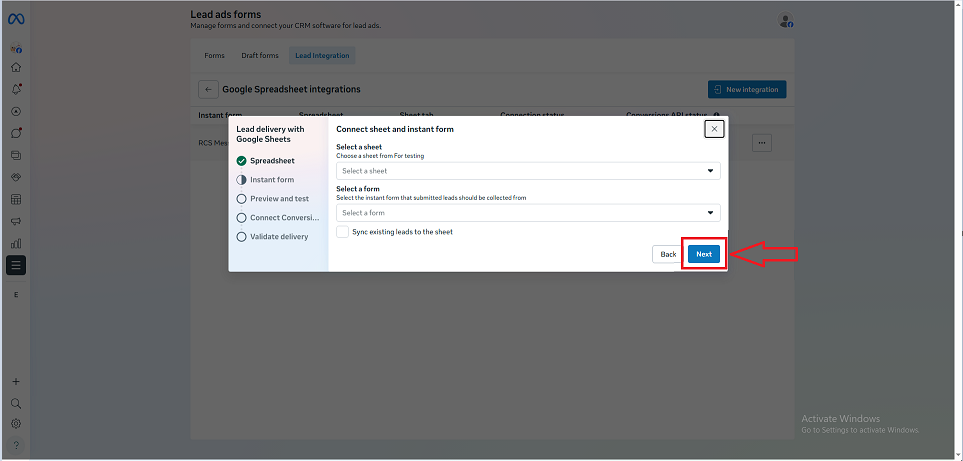Click the help question mark icon
Image resolution: width=963 pixels, height=461 pixels.
[x=16, y=445]
